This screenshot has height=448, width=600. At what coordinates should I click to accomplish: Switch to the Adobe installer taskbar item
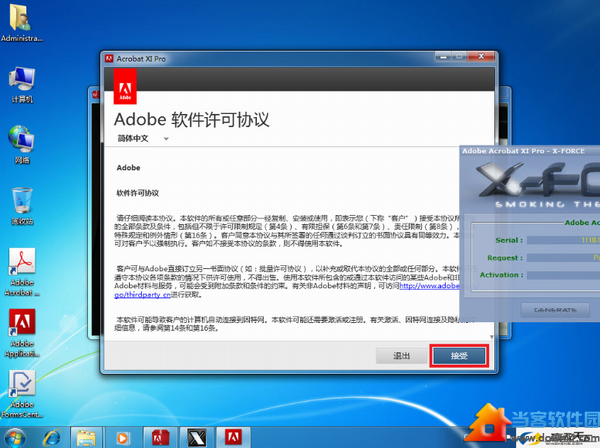pos(233,438)
